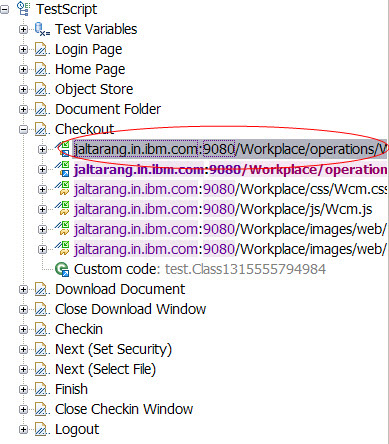Expand the Logout node
Viewport: 389px width, 444px height.
click(23, 430)
